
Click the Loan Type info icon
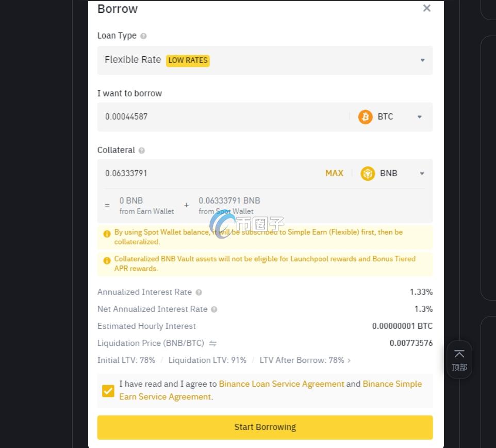click(143, 36)
